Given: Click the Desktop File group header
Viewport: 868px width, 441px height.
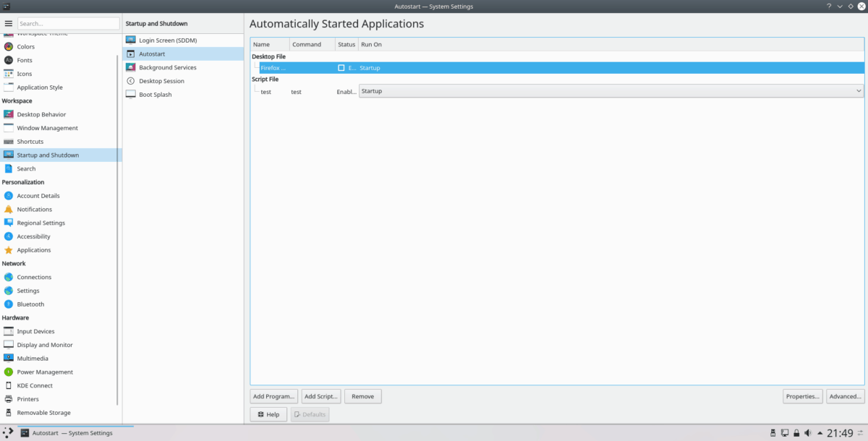Looking at the screenshot, I should click(x=268, y=56).
